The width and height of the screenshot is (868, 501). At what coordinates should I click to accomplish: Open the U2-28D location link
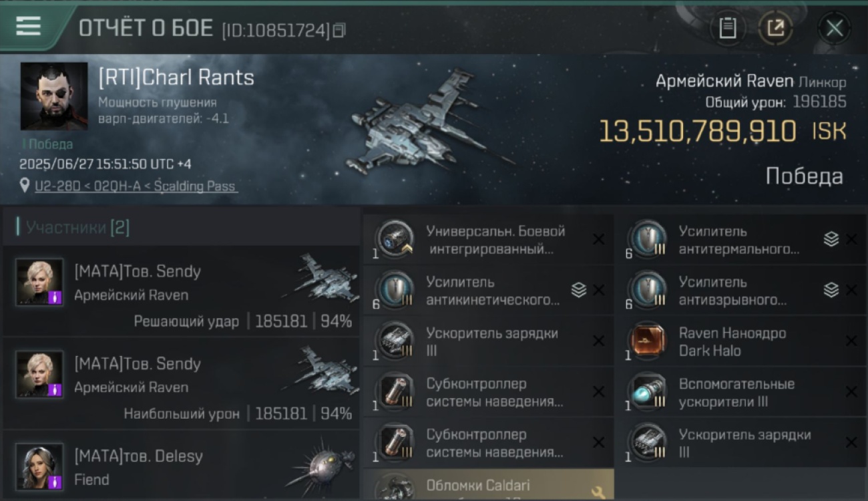click(136, 186)
